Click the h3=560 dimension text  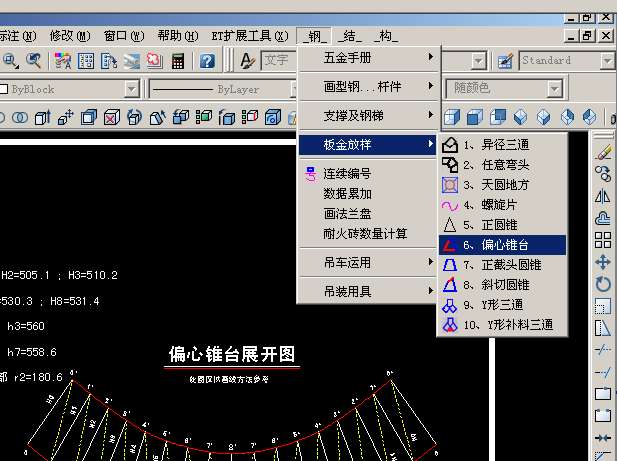(x=26, y=326)
